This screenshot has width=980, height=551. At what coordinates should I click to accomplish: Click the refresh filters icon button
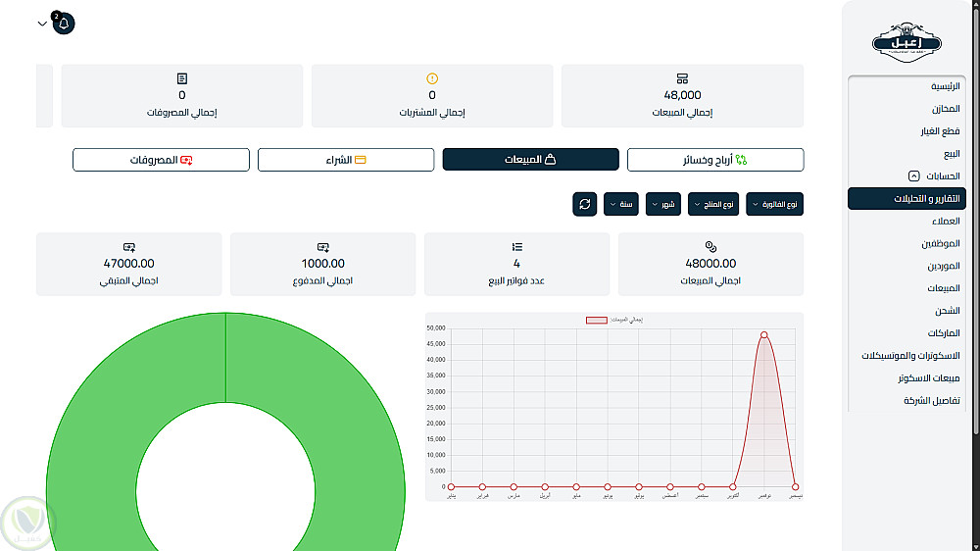click(584, 204)
